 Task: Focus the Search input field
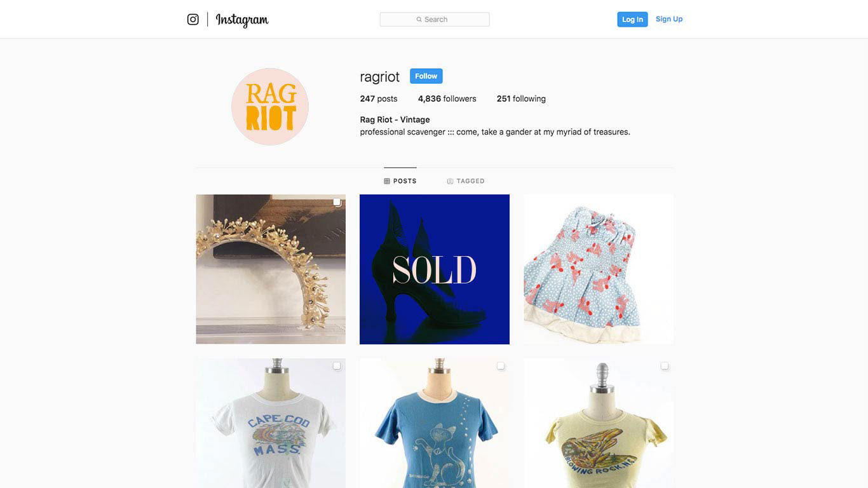(435, 20)
